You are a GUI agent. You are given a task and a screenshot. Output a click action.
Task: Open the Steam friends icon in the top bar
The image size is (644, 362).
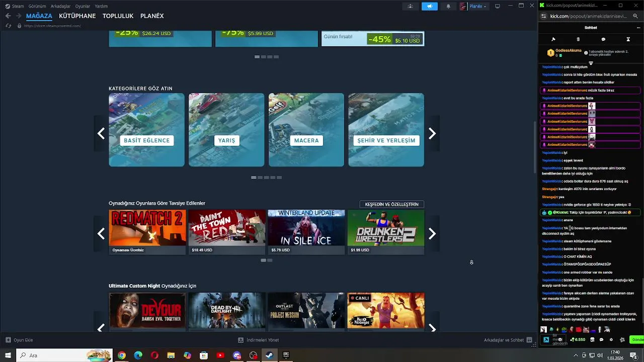(411, 6)
